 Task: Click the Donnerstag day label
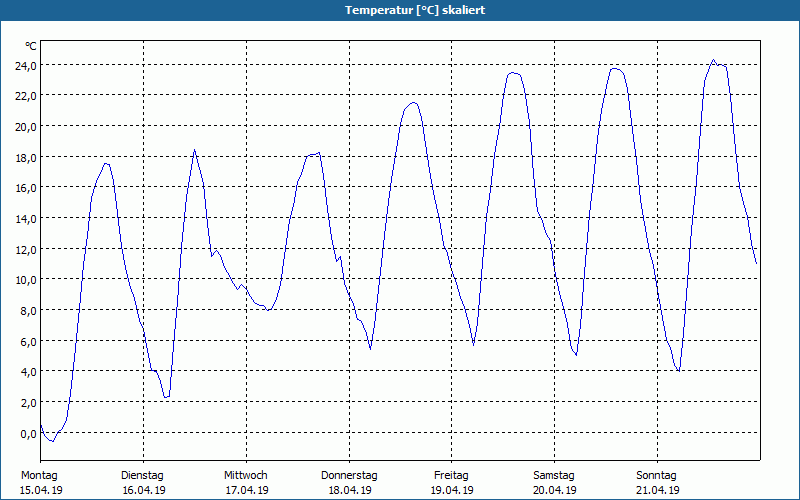(x=349, y=476)
